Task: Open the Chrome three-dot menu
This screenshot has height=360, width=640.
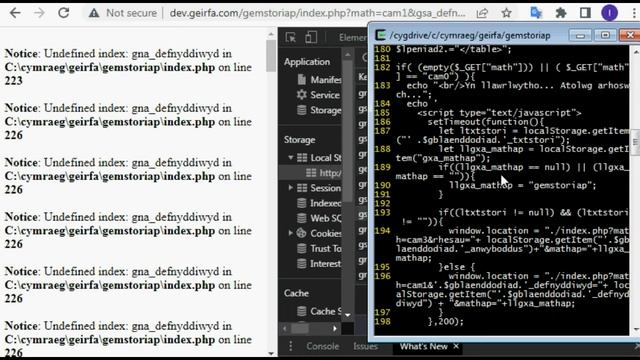Action: point(634,13)
